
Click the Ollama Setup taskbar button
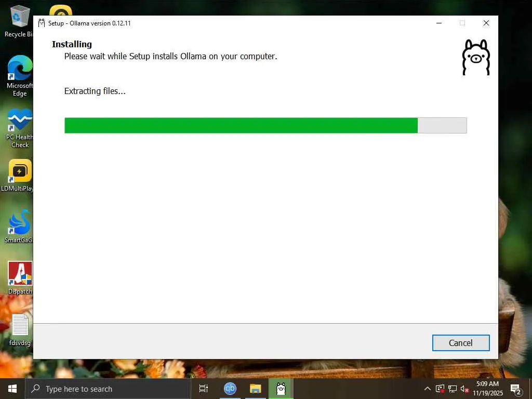(281, 389)
